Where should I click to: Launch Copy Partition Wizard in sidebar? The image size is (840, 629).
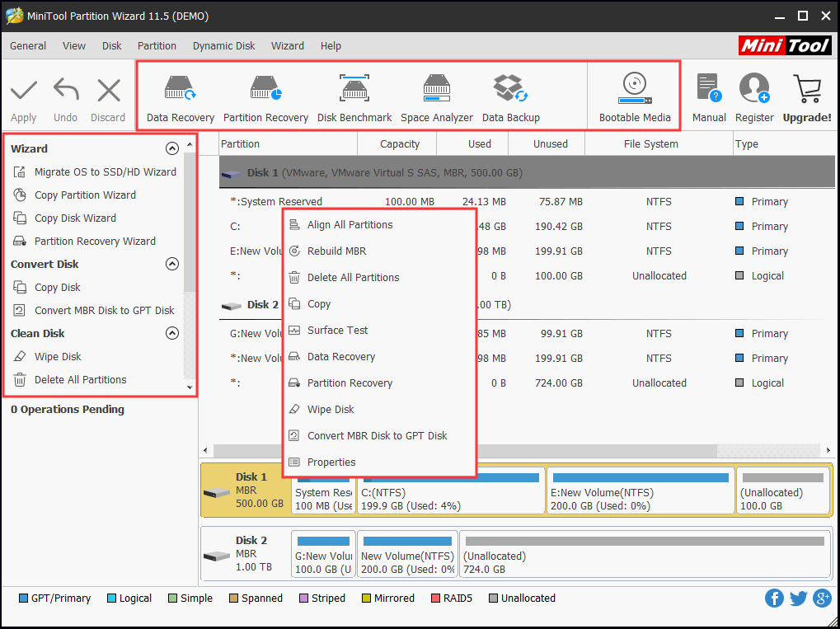(x=74, y=195)
